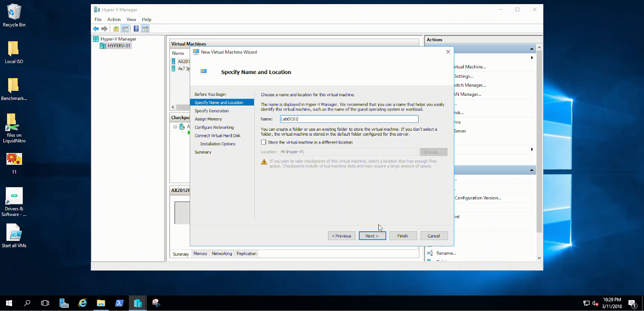This screenshot has height=311, width=644.
Task: Go to 'Configure Networking' wizard step
Action: pos(214,127)
